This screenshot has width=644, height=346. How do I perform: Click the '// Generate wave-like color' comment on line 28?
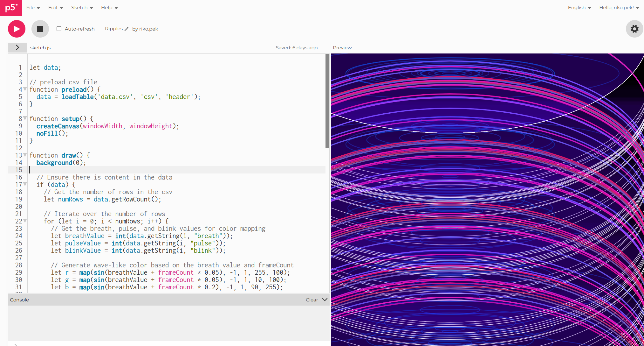click(x=172, y=265)
